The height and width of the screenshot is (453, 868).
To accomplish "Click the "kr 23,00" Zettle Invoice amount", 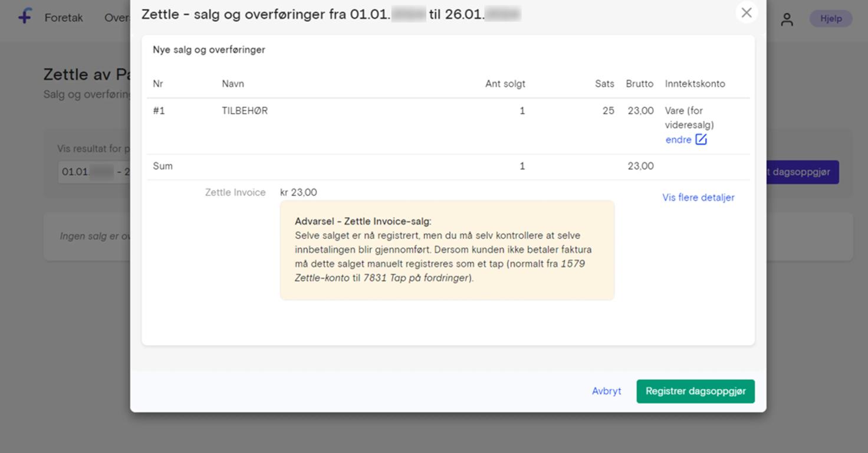I will point(298,192).
